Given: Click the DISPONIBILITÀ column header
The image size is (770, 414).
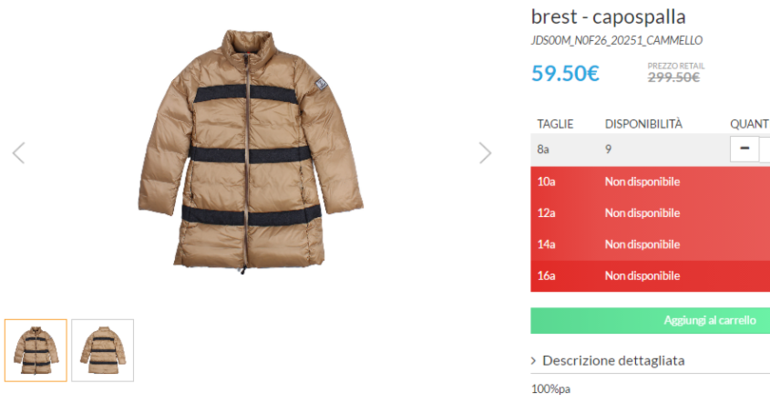Looking at the screenshot, I should coord(643,124).
